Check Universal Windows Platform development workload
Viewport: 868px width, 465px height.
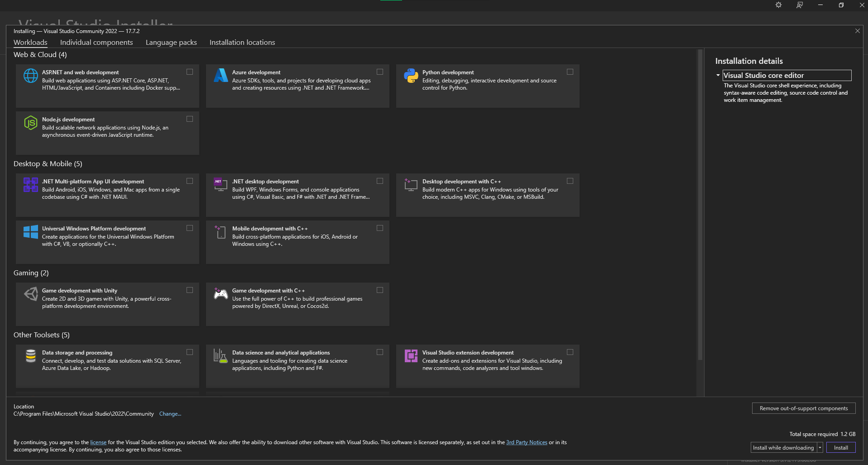[190, 228]
